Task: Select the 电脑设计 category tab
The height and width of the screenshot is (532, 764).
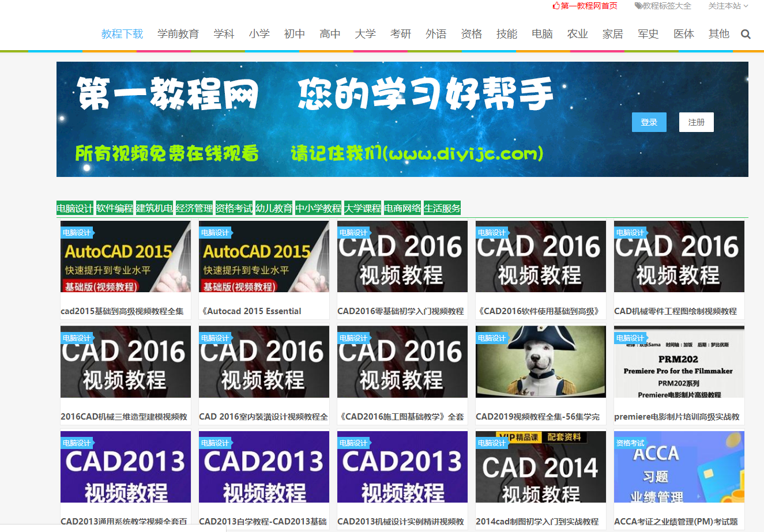Action: click(x=75, y=208)
